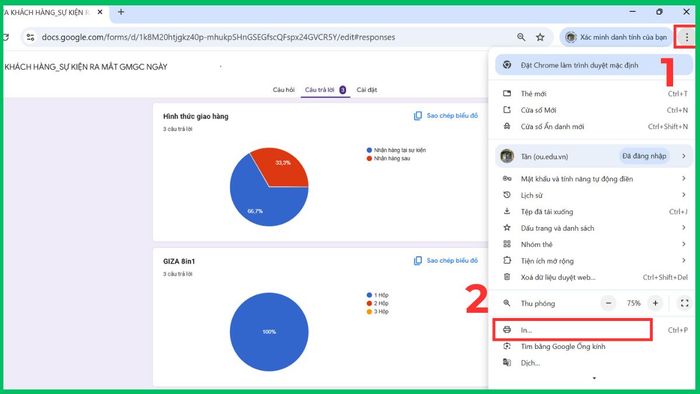The image size is (700, 394).
Task: Click the printer icon for In...
Action: coord(507,330)
